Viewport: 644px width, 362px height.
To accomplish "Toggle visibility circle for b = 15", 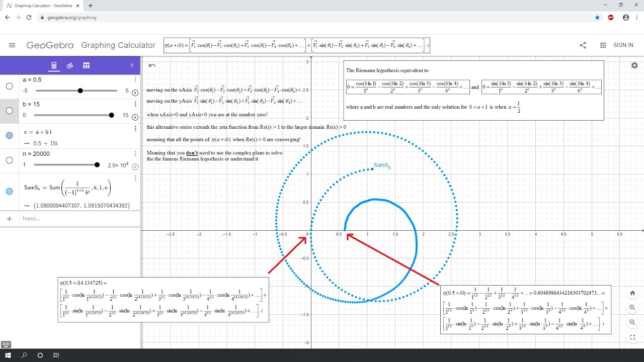I will tap(9, 111).
